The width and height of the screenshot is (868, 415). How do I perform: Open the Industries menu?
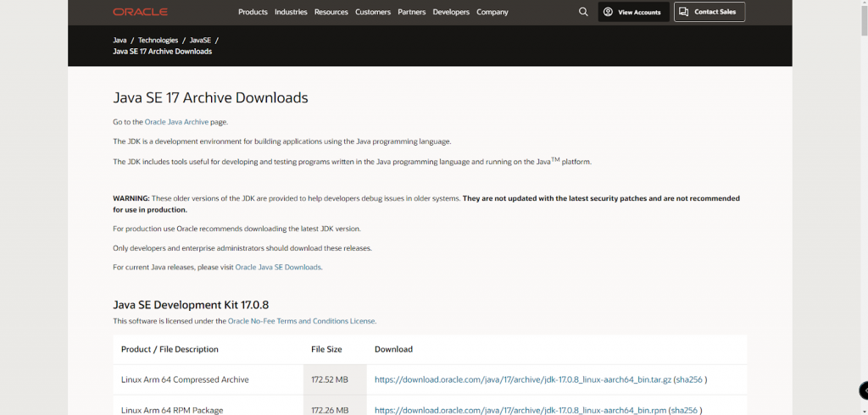[x=291, y=12]
